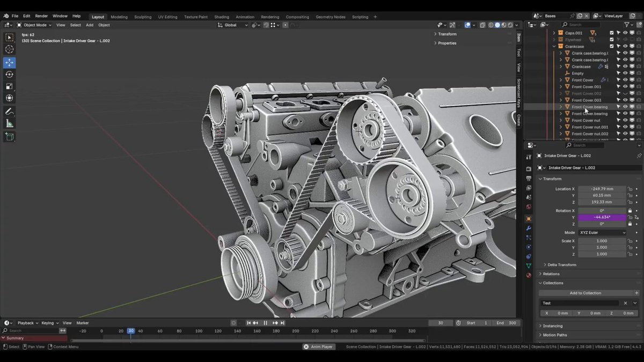This screenshot has width=644, height=362.
Task: Open the Render menu
Action: tap(41, 16)
